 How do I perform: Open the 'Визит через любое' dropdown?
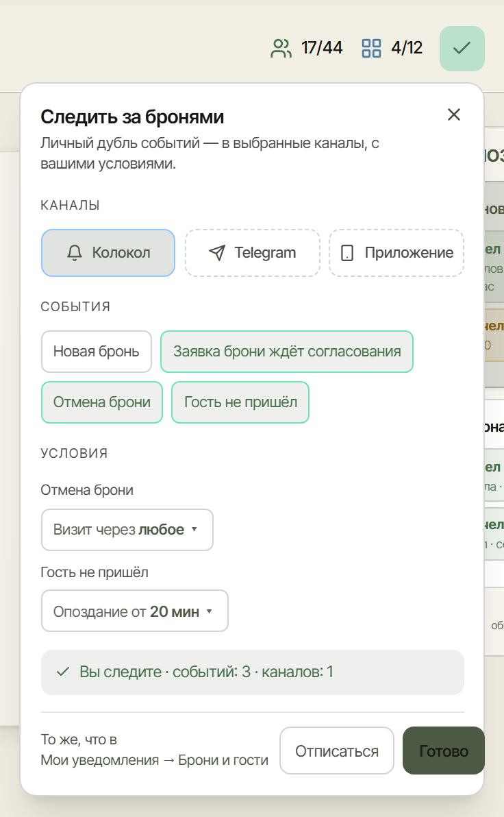click(127, 530)
